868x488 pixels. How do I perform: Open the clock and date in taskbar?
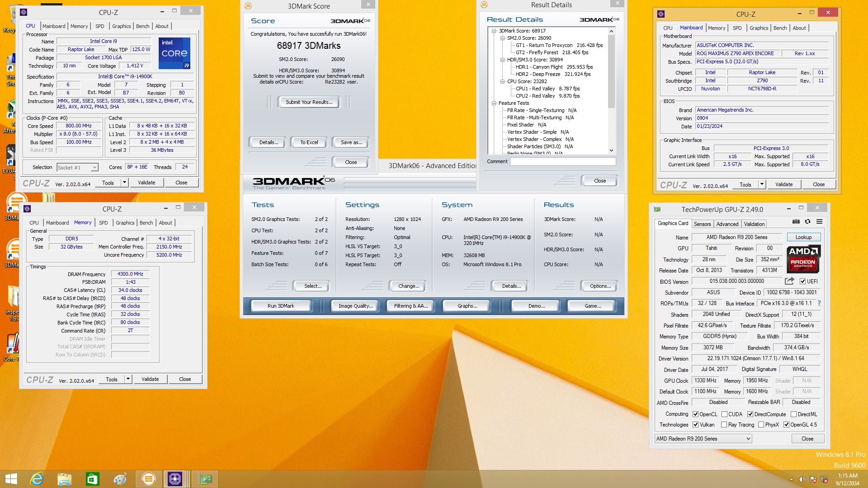click(847, 479)
